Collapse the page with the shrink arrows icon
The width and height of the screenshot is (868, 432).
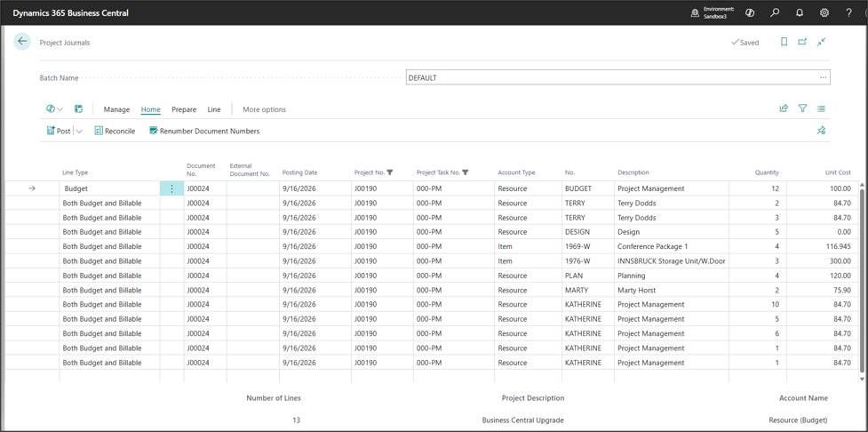(x=822, y=42)
